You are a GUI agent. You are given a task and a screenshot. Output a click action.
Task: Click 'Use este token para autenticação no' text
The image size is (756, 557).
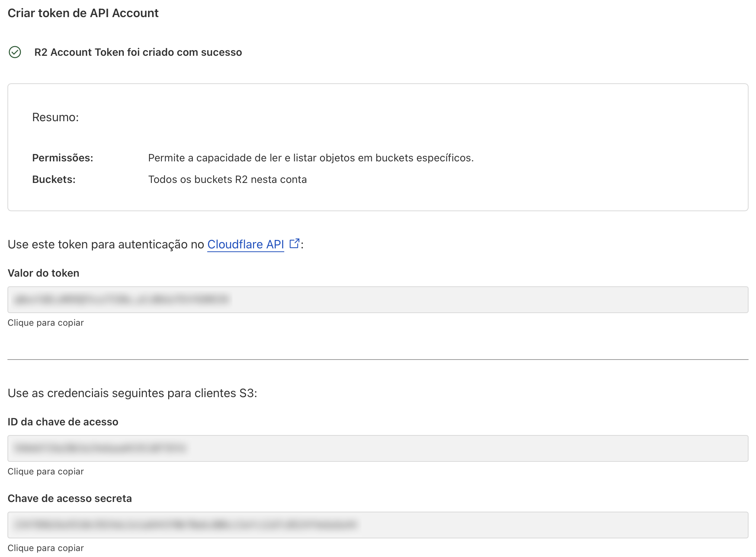(x=106, y=244)
